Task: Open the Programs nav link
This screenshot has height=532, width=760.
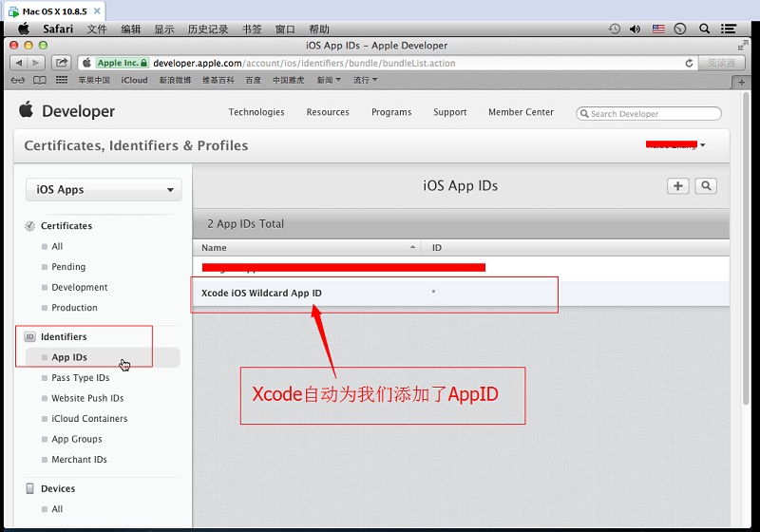Action: 391,112
